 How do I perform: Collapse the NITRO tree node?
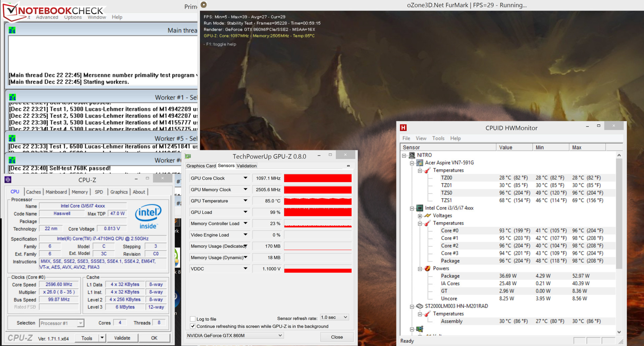(404, 155)
